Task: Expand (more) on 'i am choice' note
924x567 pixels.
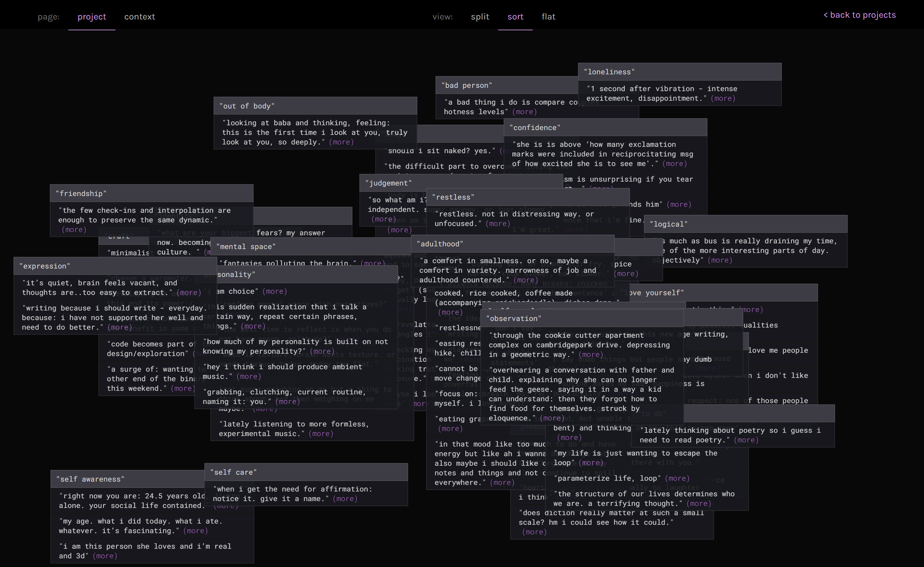Action: click(274, 291)
